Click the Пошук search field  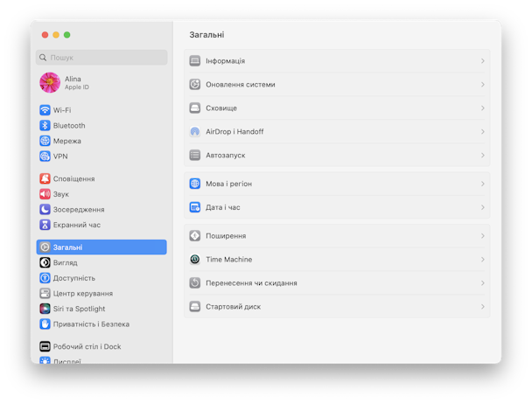pos(101,58)
